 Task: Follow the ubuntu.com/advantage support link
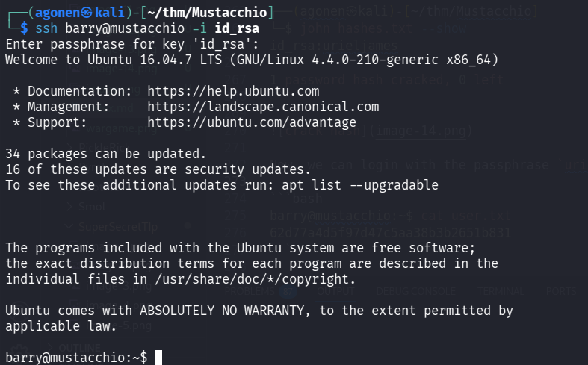point(252,122)
